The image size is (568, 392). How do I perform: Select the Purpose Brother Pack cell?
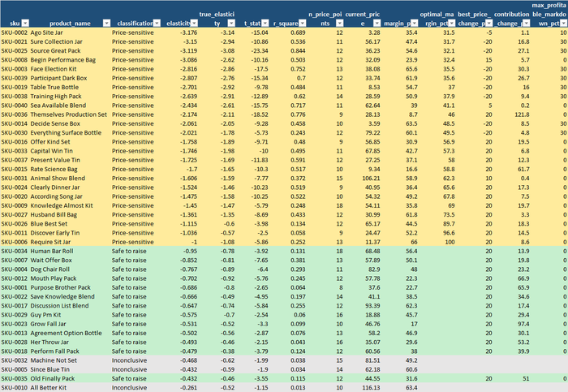coord(70,287)
